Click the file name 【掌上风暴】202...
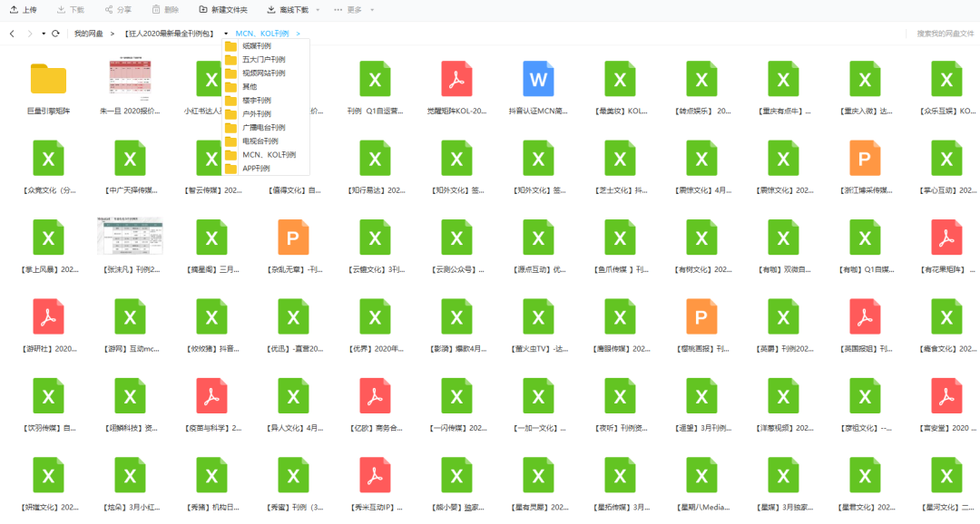 point(49,270)
